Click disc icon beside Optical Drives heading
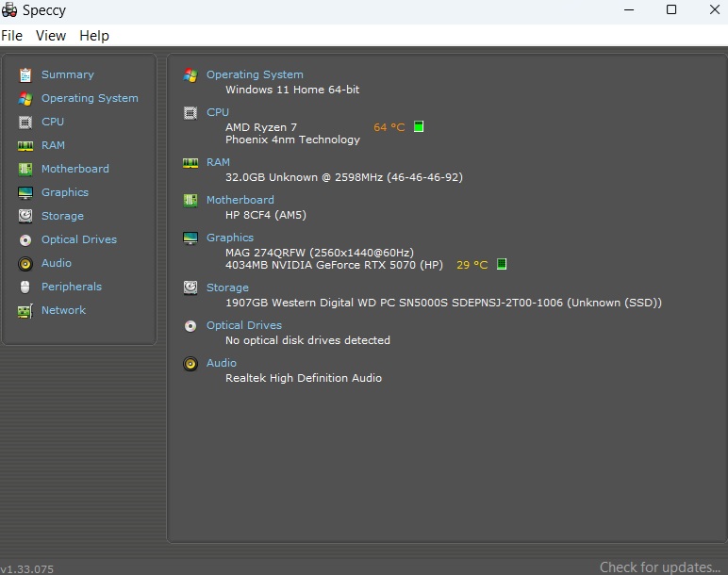Image resolution: width=728 pixels, height=575 pixels. (x=190, y=326)
